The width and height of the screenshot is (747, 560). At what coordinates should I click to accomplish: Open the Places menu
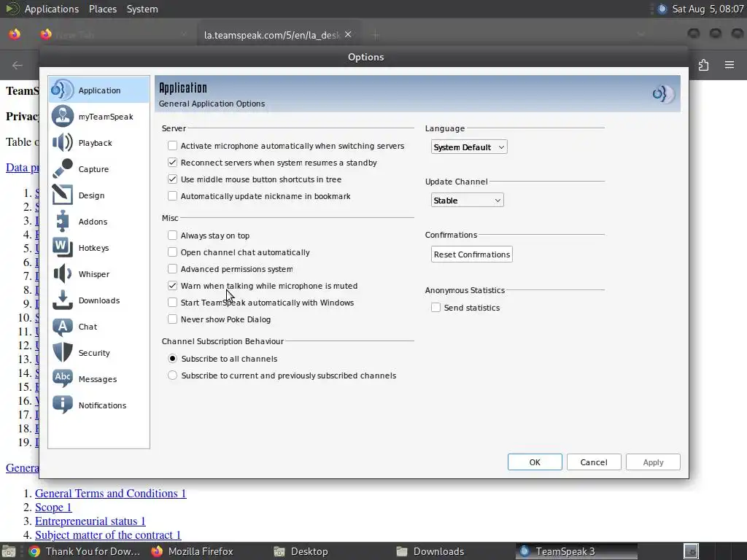coord(103,9)
